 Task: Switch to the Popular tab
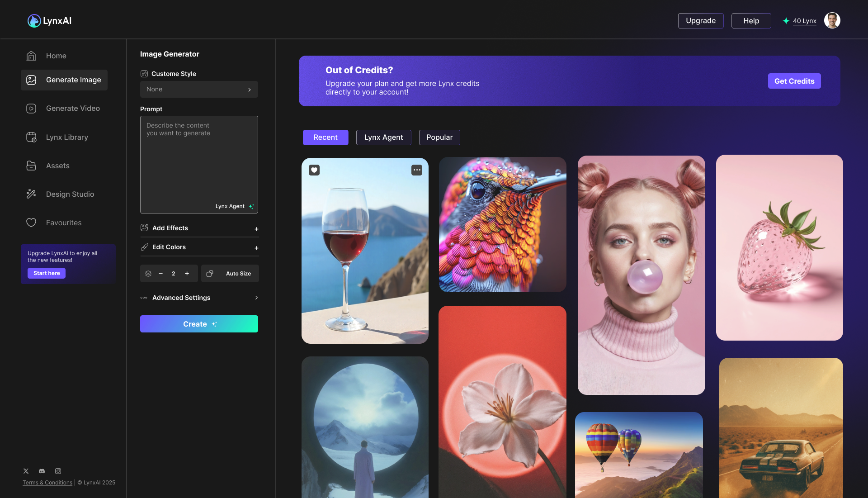(x=439, y=138)
